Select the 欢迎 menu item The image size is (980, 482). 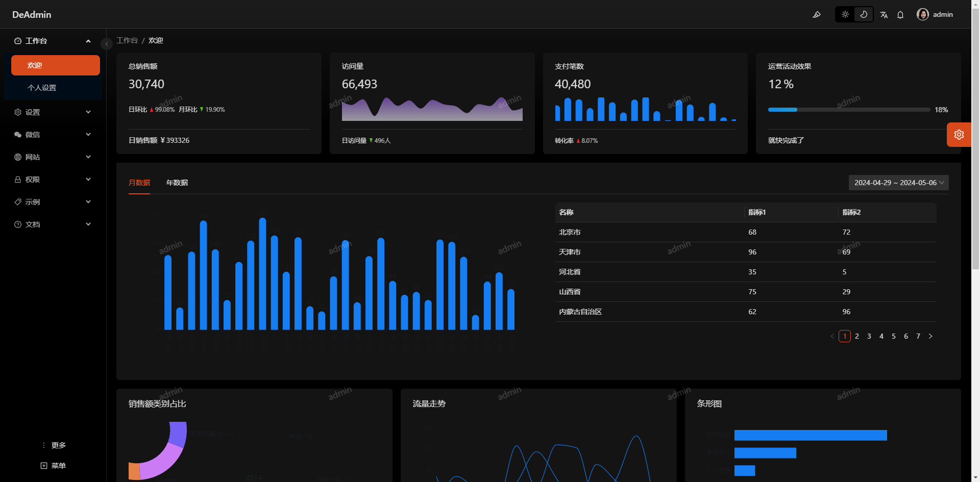pyautogui.click(x=56, y=65)
